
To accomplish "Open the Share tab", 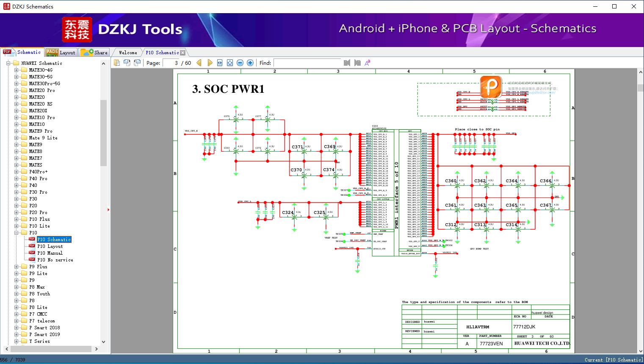I will tap(94, 52).
